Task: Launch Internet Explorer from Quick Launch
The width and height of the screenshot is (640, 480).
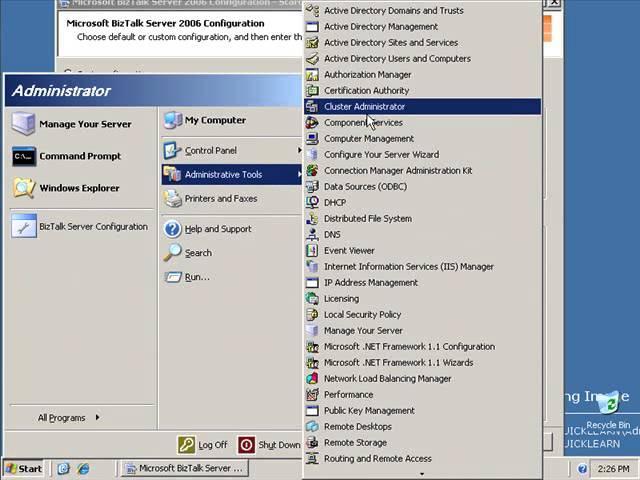Action: 84,469
